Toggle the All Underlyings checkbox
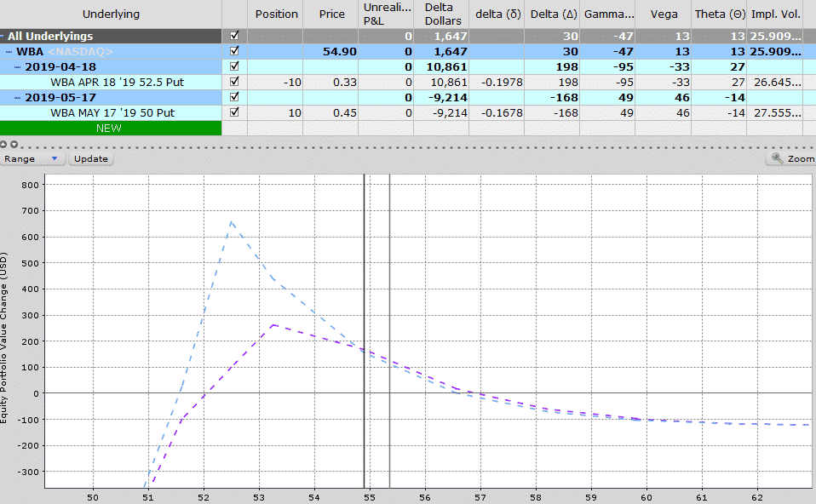This screenshot has height=504, width=816. click(234, 36)
